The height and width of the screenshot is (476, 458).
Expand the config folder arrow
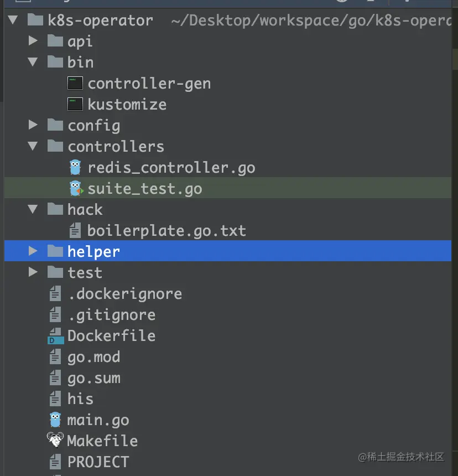click(33, 125)
